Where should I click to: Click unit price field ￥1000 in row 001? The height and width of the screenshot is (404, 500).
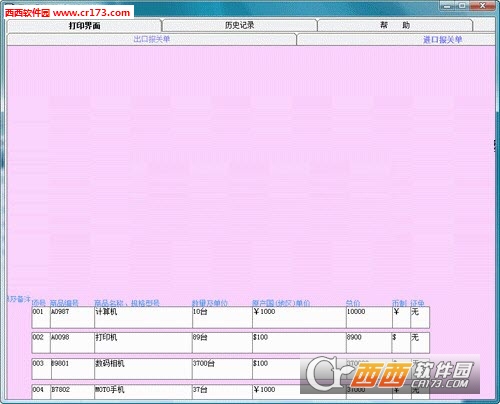(299, 317)
